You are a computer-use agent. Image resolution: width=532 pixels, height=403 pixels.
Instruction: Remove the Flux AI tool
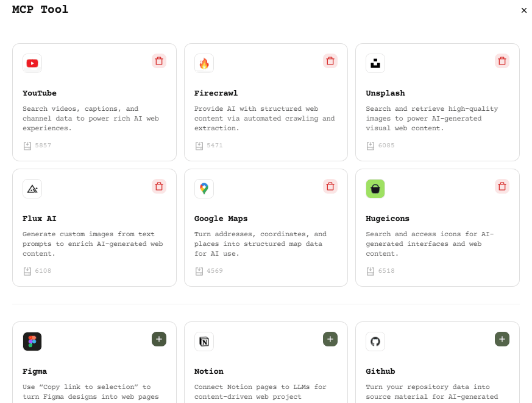[x=159, y=186]
